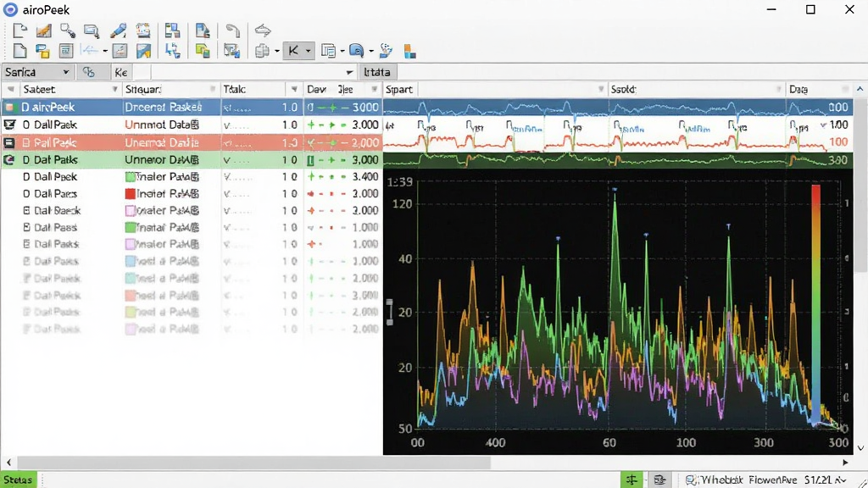Open dropdown arrow beside the printer icon
Viewport: 868px width, 488px height.
point(277,52)
